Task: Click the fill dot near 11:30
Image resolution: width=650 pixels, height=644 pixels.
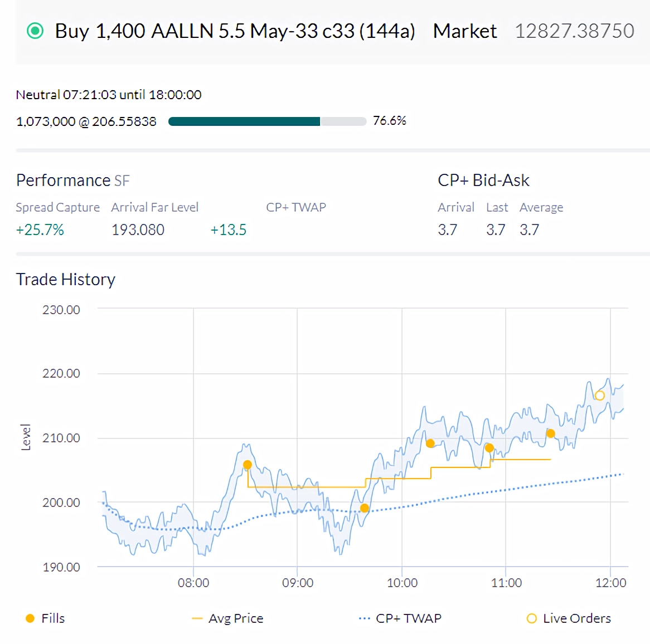Action: pyautogui.click(x=551, y=433)
